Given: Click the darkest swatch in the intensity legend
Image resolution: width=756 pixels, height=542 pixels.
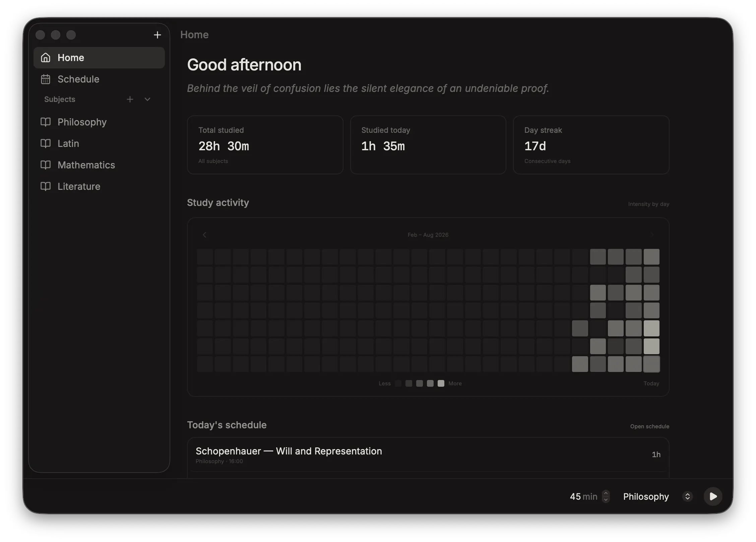Looking at the screenshot, I should [398, 383].
